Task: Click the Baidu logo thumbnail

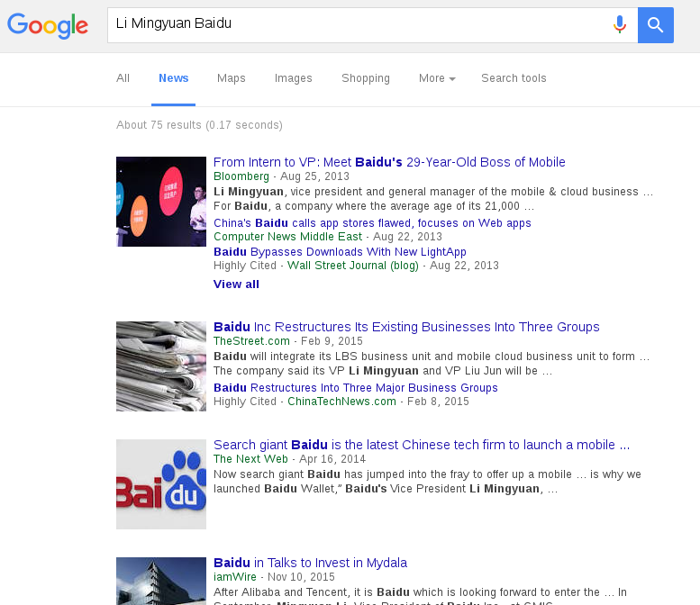Action: click(x=161, y=484)
